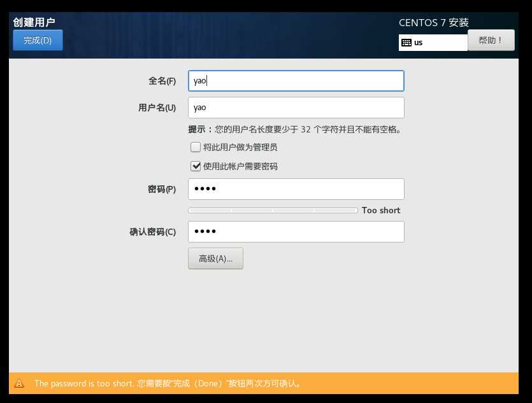532x403 pixels.
Task: Click the 密码 password input field
Action: [296, 188]
